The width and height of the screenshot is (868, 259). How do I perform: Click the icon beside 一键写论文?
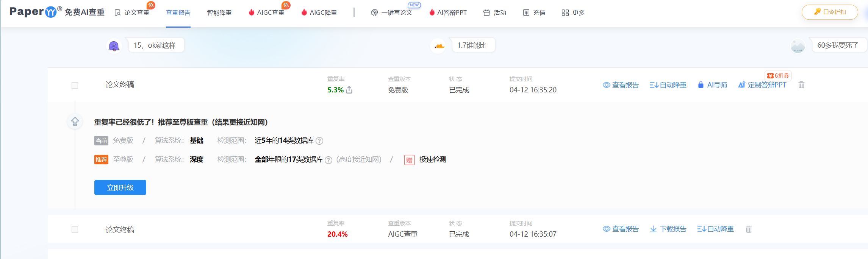(374, 12)
